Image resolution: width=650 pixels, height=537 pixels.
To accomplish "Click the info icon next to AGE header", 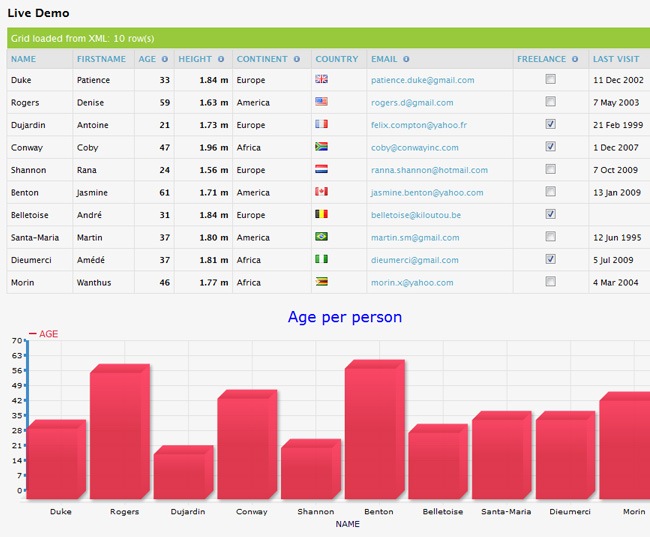I will [165, 59].
